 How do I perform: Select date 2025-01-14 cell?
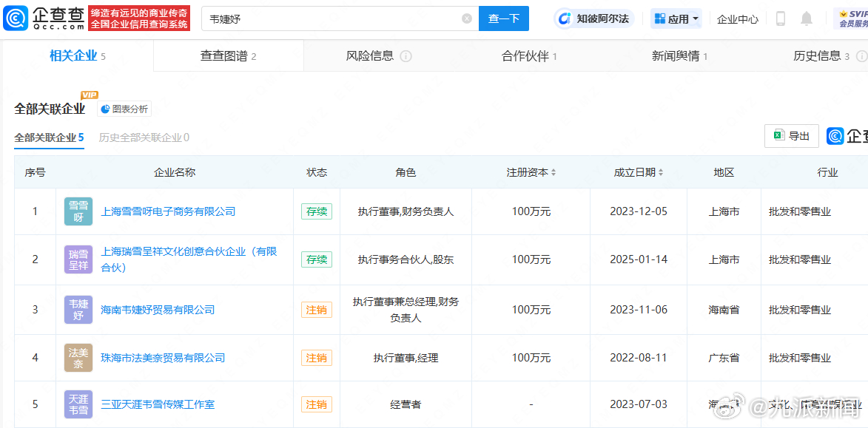click(x=639, y=259)
